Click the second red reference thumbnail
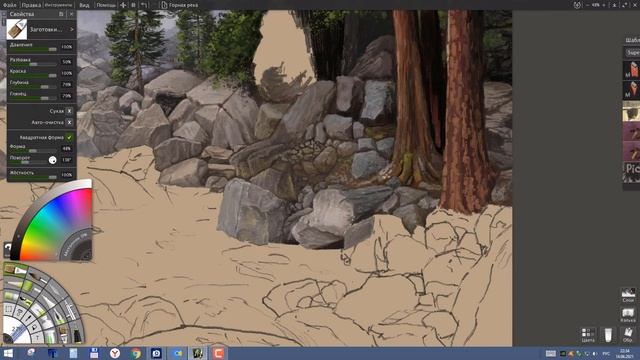 pyautogui.click(x=631, y=90)
